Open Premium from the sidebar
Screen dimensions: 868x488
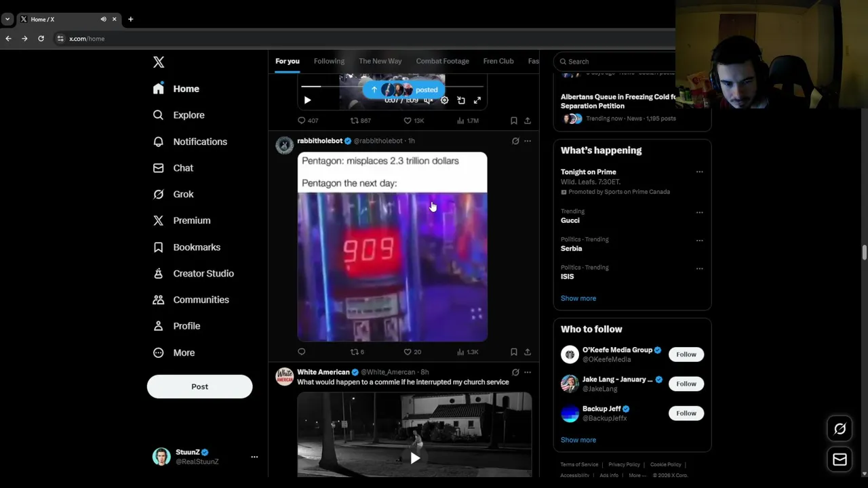pyautogui.click(x=182, y=221)
